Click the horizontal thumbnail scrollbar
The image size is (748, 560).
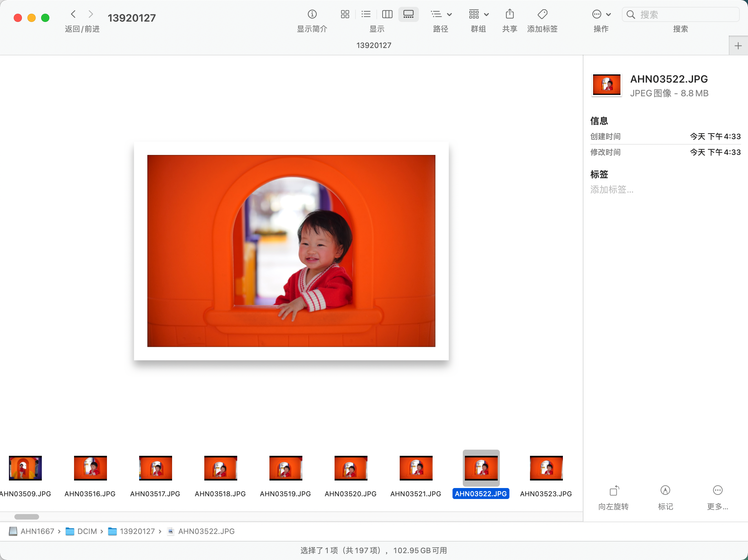coord(27,517)
